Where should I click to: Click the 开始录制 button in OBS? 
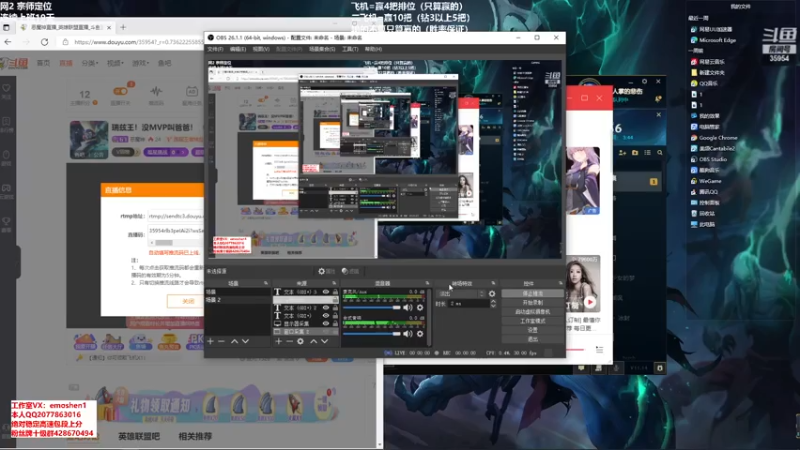(533, 303)
